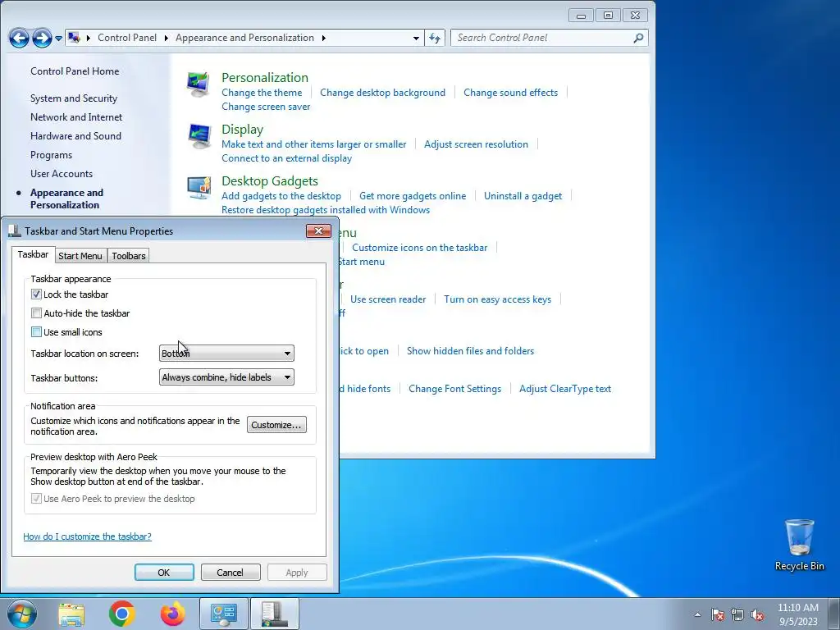Launch Firefox from the taskbar
The height and width of the screenshot is (630, 840).
click(x=172, y=614)
